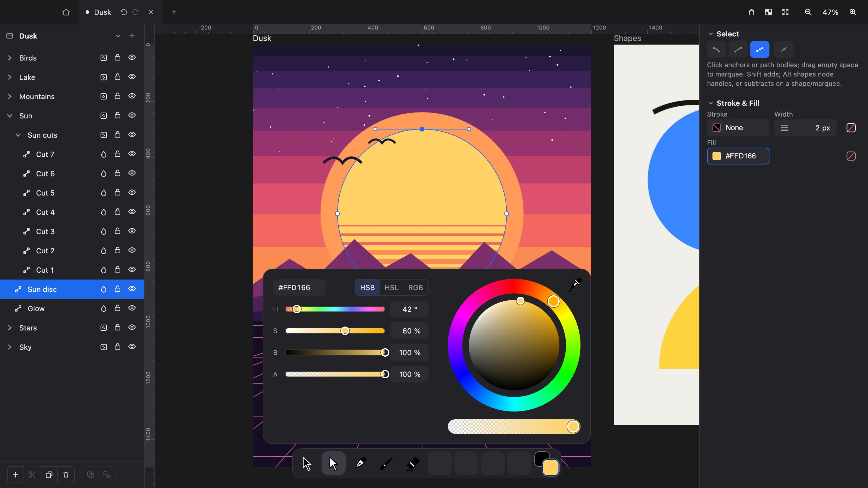The image size is (868, 488).
Task: Select the Cut 7 layer
Action: click(x=72, y=154)
